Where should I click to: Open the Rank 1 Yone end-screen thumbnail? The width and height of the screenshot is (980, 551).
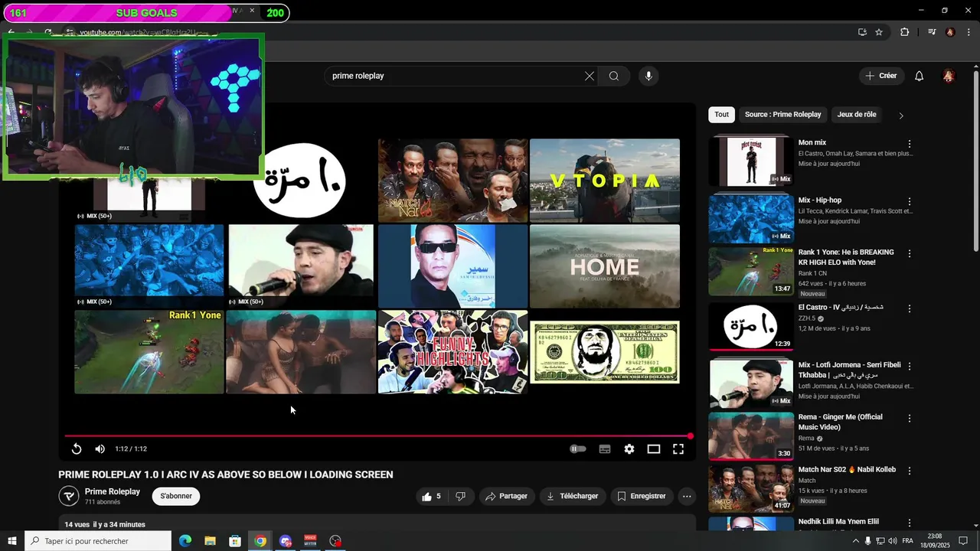point(149,352)
